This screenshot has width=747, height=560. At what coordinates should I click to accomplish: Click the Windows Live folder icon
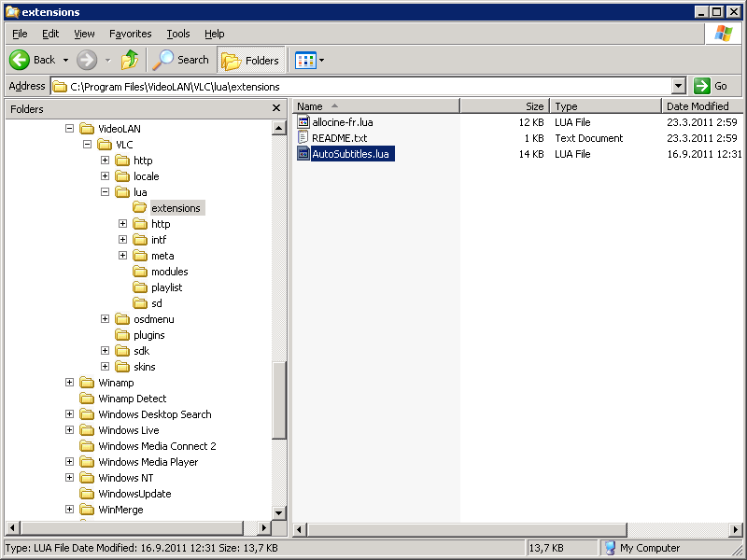87,430
